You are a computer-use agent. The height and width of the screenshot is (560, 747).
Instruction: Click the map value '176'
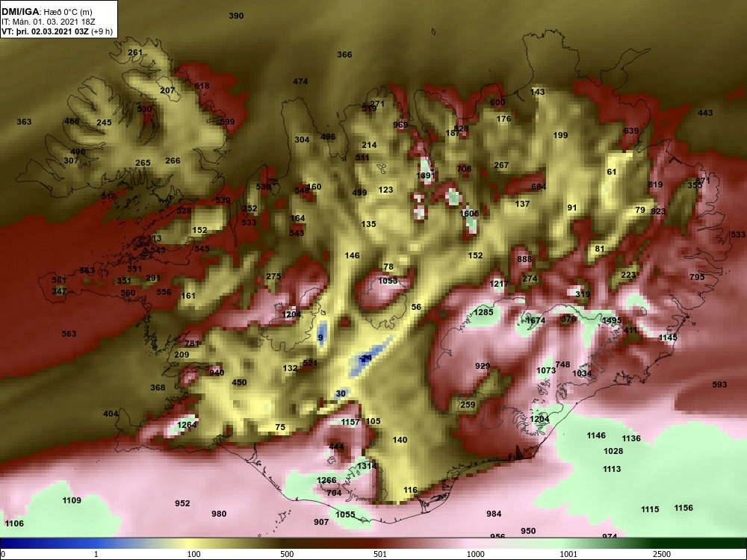pos(503,119)
